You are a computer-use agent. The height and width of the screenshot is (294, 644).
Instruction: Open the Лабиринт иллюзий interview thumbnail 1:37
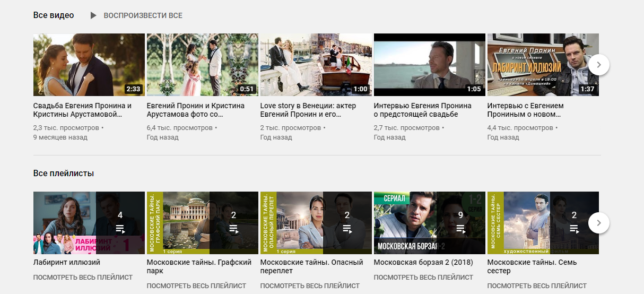coord(543,65)
